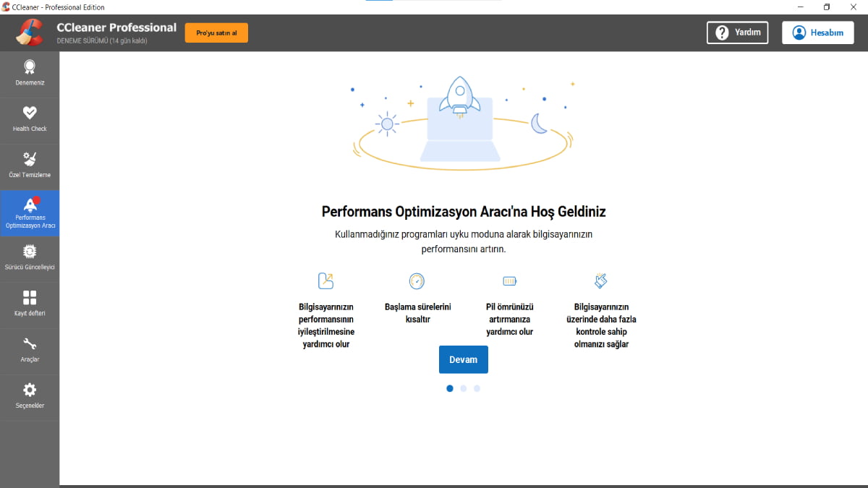Click the Denemeniz sidebar item

pyautogui.click(x=30, y=73)
